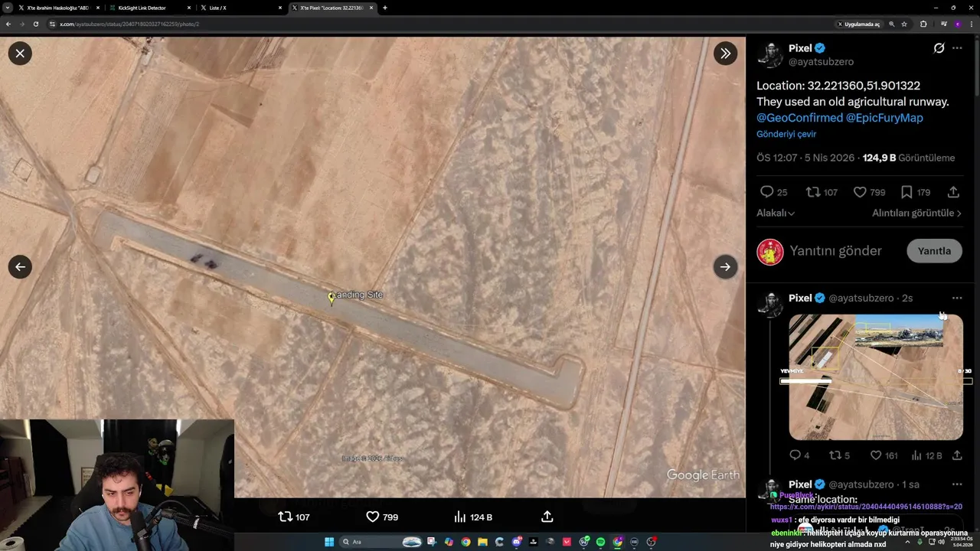
Task: Click the 'Yanıtla' reply button
Action: (934, 251)
